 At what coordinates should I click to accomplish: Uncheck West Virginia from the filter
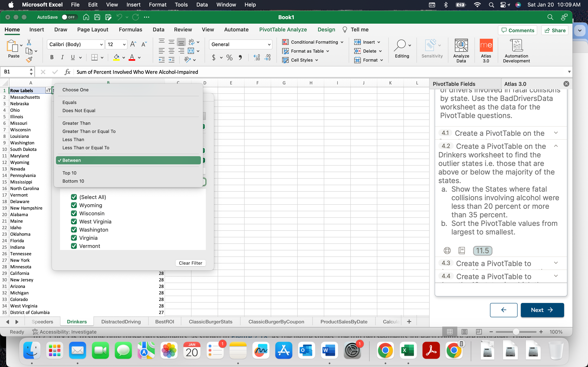coord(74,221)
